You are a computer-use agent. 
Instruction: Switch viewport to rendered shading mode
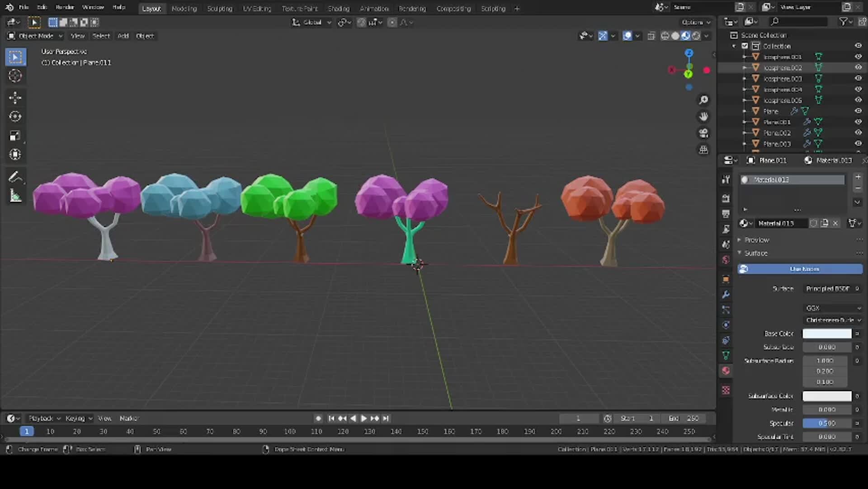point(698,36)
